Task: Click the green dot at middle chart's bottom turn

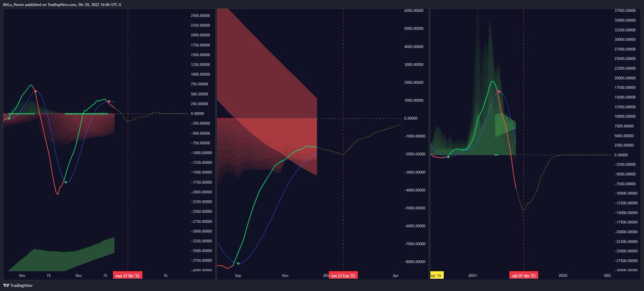Action: [x=238, y=264]
